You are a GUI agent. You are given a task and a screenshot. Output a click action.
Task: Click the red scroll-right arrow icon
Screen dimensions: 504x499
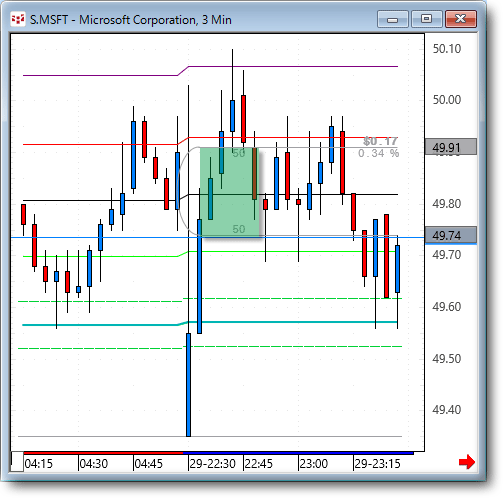coord(467,462)
